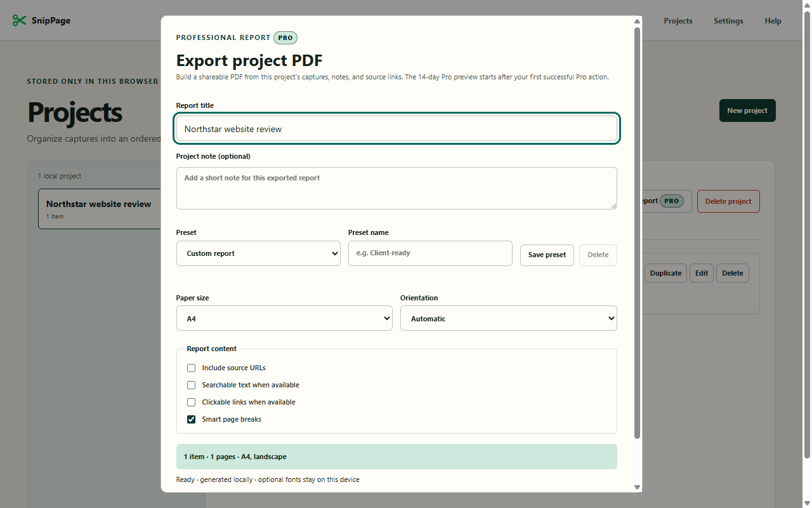This screenshot has height=508, width=812.
Task: Go to Settings in top navigation
Action: click(728, 21)
